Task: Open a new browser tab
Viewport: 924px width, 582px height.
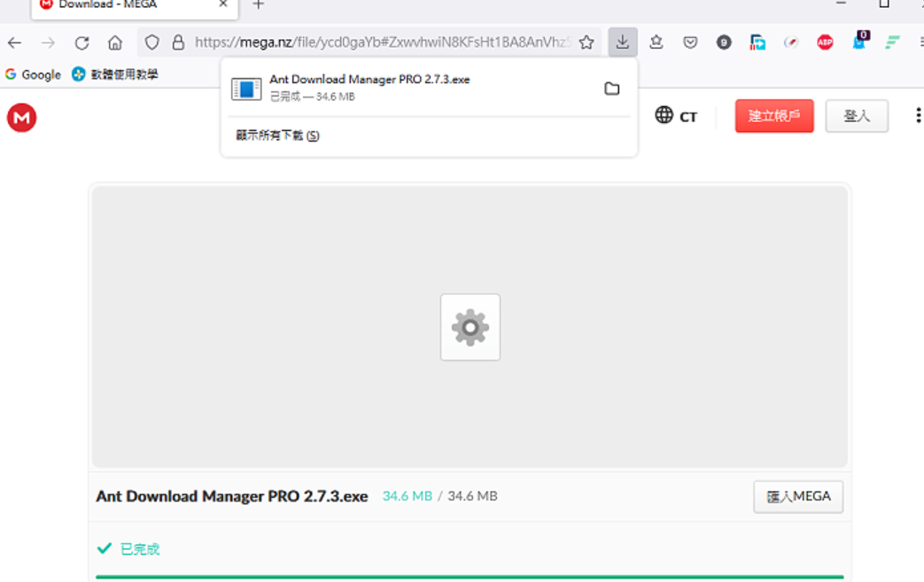Action: [258, 4]
